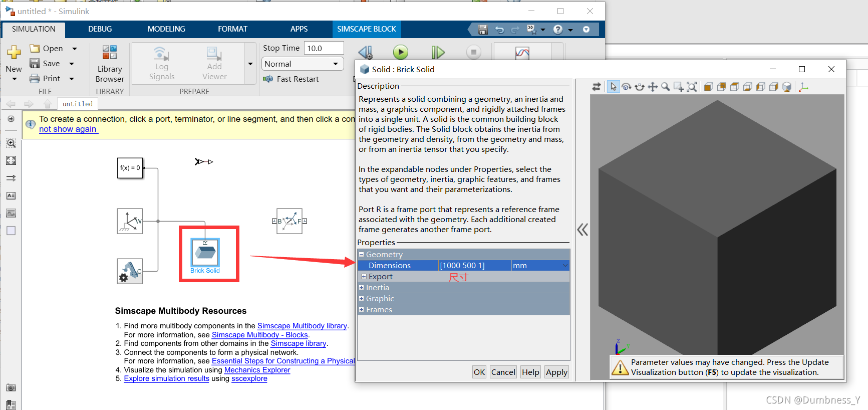This screenshot has width=868, height=410.
Task: Select the Zoom magnifier tool
Action: [x=665, y=87]
